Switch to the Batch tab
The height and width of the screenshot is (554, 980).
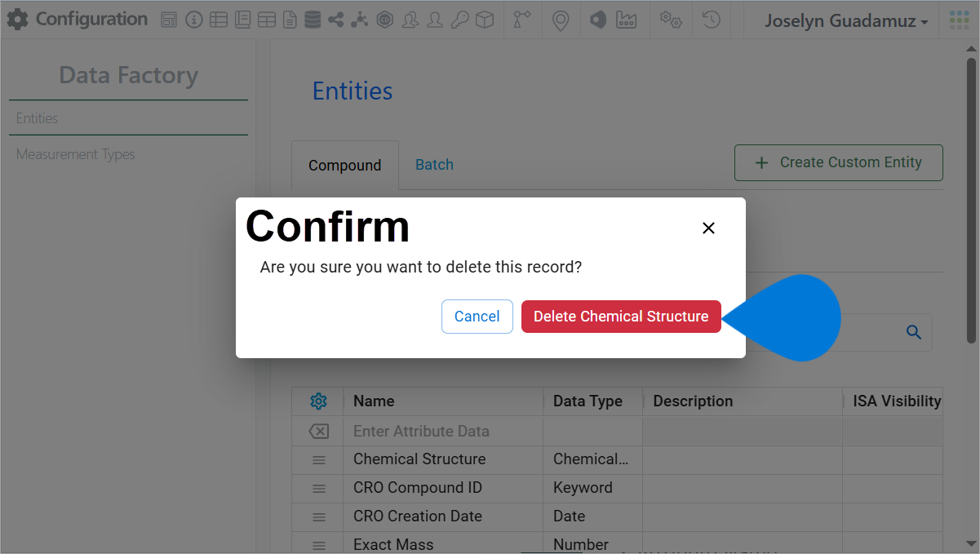click(435, 165)
